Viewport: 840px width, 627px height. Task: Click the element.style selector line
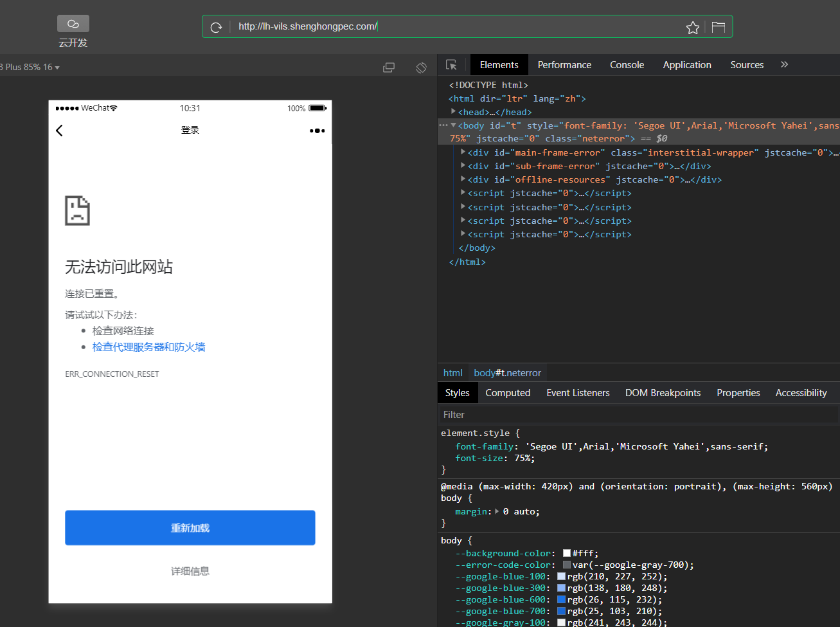480,433
